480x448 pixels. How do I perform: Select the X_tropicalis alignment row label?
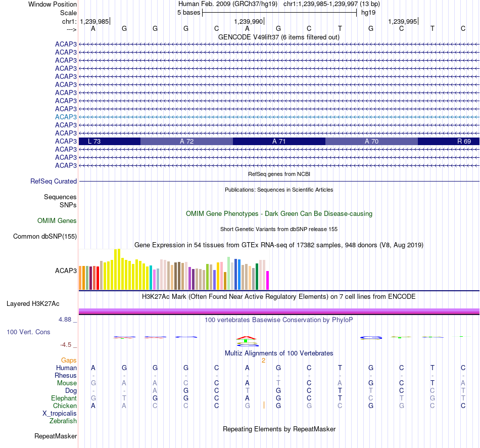click(x=60, y=414)
